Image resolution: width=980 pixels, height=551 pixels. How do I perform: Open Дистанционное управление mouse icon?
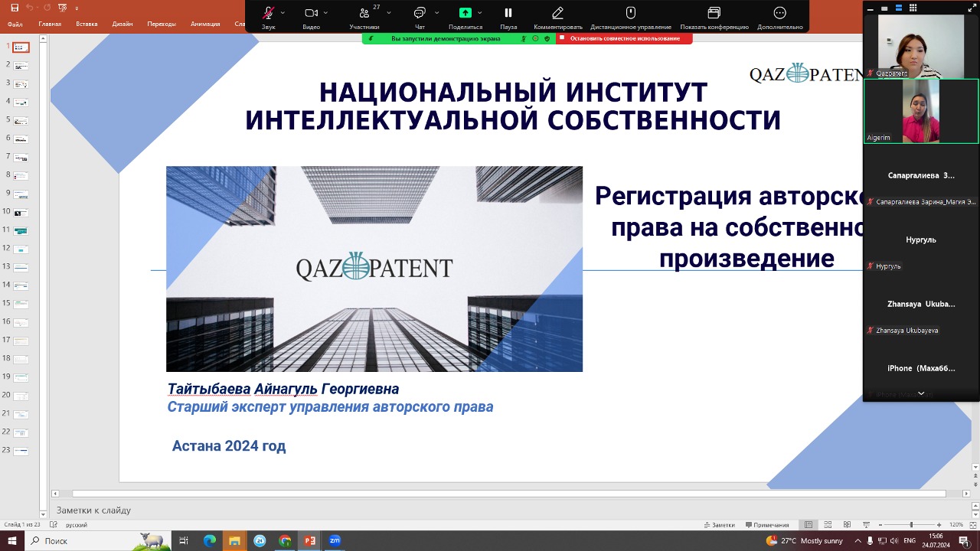click(631, 13)
